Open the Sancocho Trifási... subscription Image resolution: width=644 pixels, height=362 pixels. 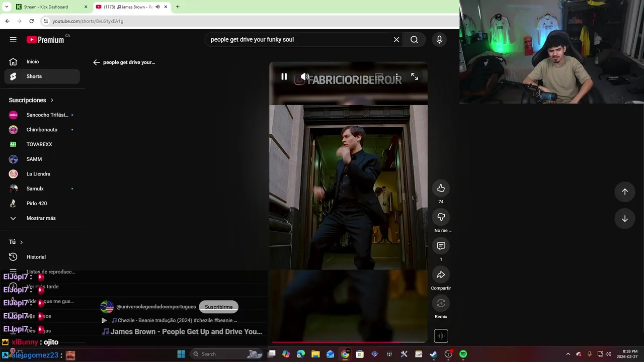[42, 115]
